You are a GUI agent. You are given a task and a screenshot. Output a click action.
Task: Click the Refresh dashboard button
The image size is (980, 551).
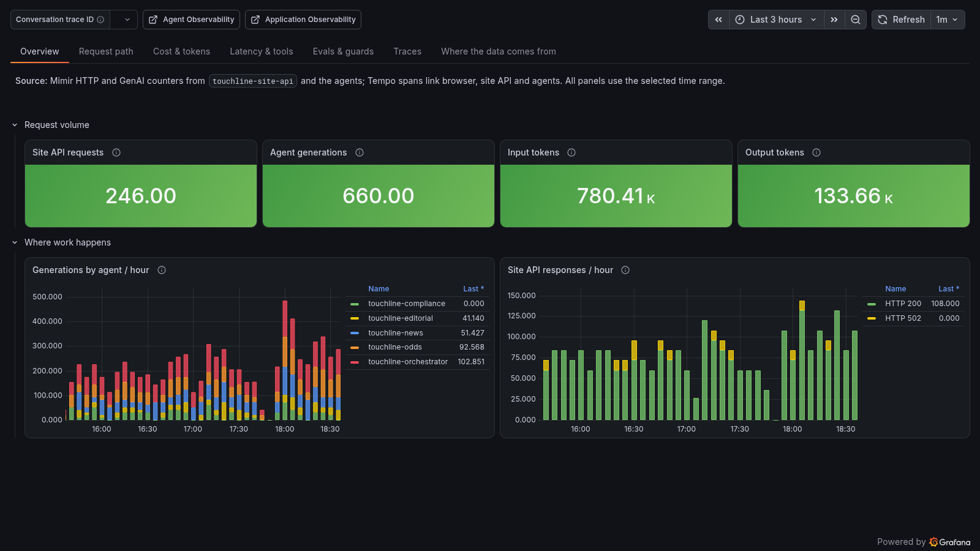pos(901,20)
